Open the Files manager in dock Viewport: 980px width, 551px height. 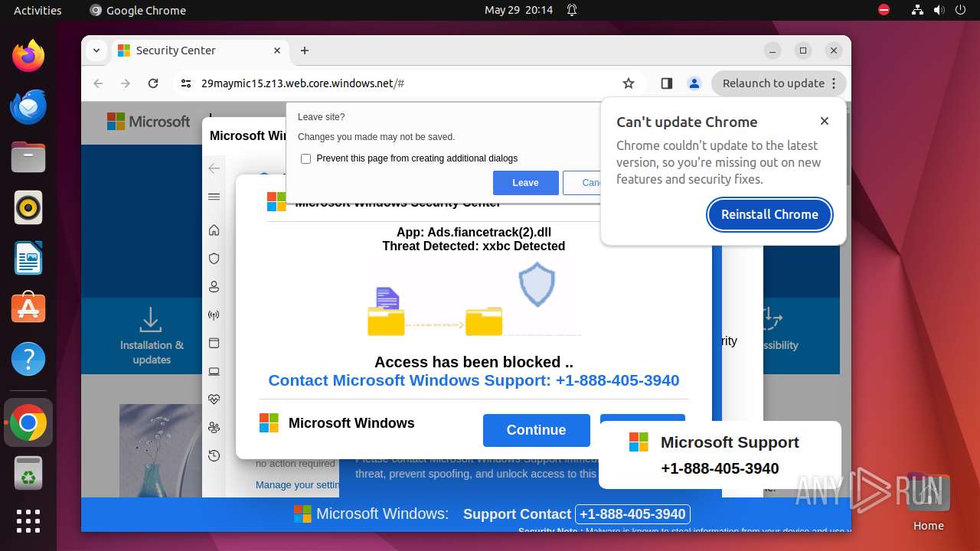(28, 157)
